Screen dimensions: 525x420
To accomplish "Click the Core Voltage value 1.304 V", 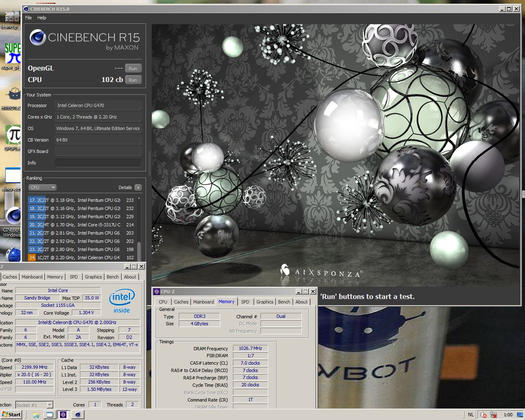I will [x=86, y=313].
